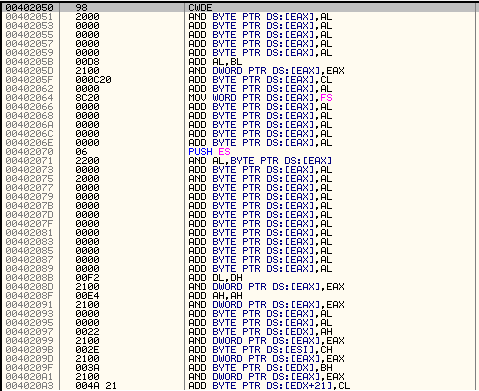The height and width of the screenshot is (391, 479).
Task: Select hex bytes 8C20
Action: 87,98
